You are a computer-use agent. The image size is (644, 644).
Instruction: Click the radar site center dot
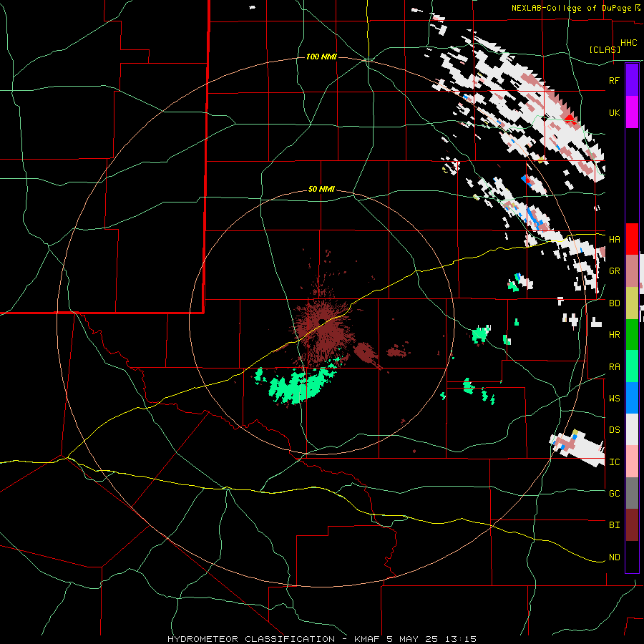point(322,321)
